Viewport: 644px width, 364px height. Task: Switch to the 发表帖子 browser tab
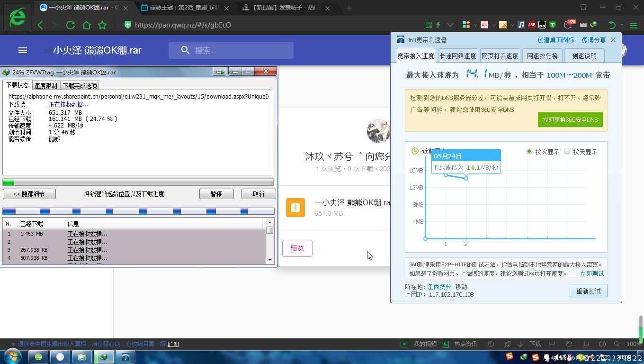tap(286, 8)
